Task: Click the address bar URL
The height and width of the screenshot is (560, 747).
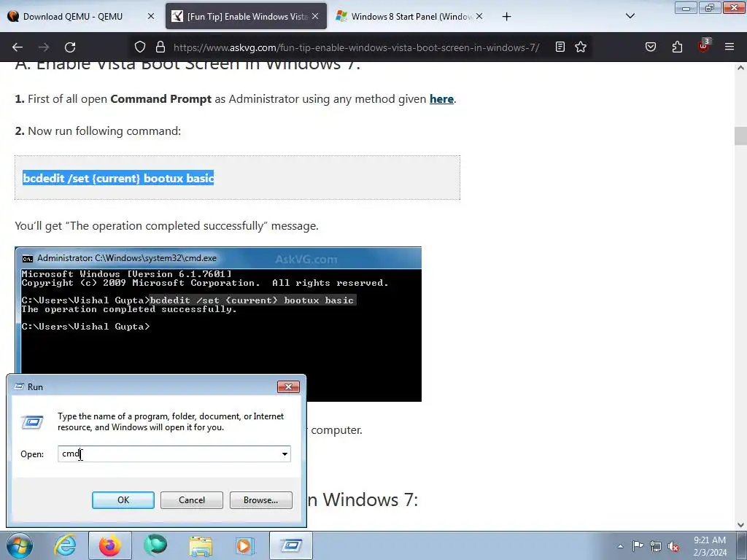Action: (x=356, y=47)
